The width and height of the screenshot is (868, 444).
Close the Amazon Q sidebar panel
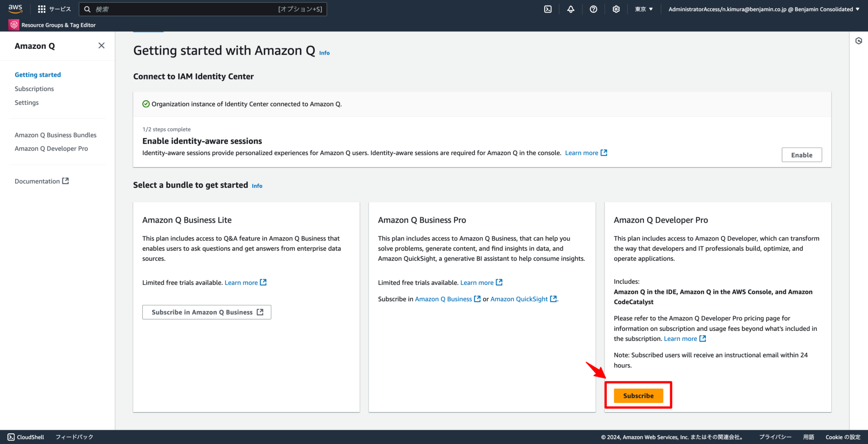(x=101, y=45)
